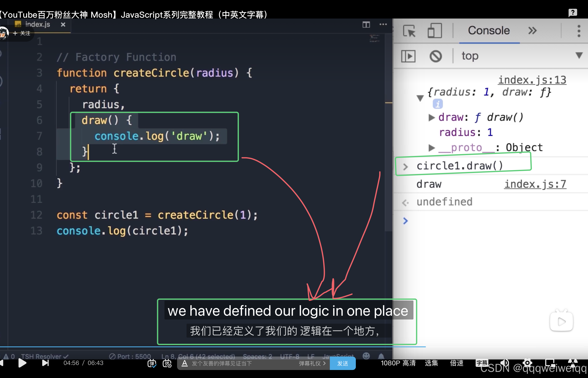This screenshot has width=588, height=378.
Task: Open player settings gear icon
Action: click(527, 363)
